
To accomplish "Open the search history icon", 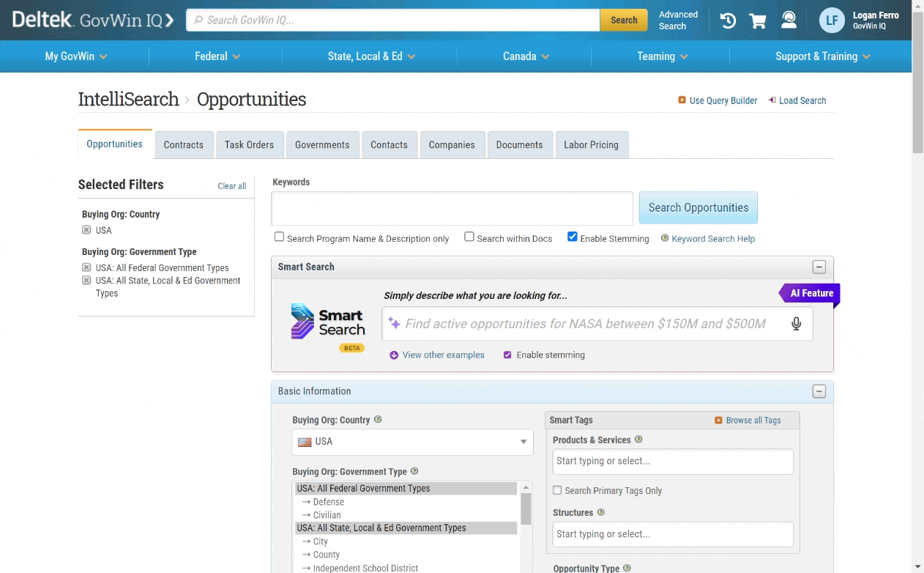I will click(727, 21).
